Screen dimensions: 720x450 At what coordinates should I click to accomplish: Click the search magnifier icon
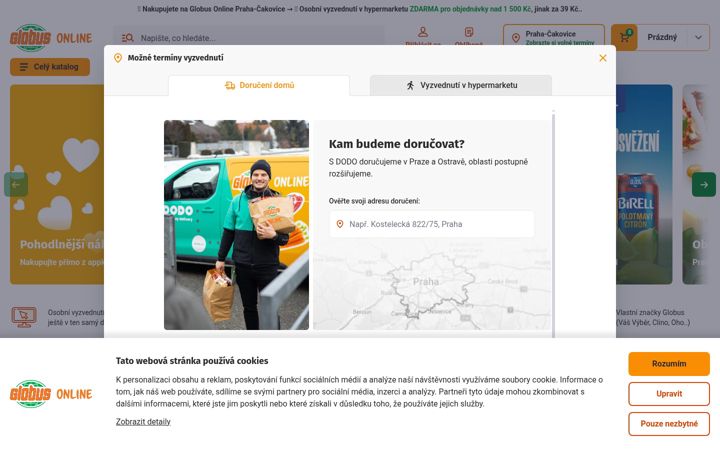pos(127,38)
